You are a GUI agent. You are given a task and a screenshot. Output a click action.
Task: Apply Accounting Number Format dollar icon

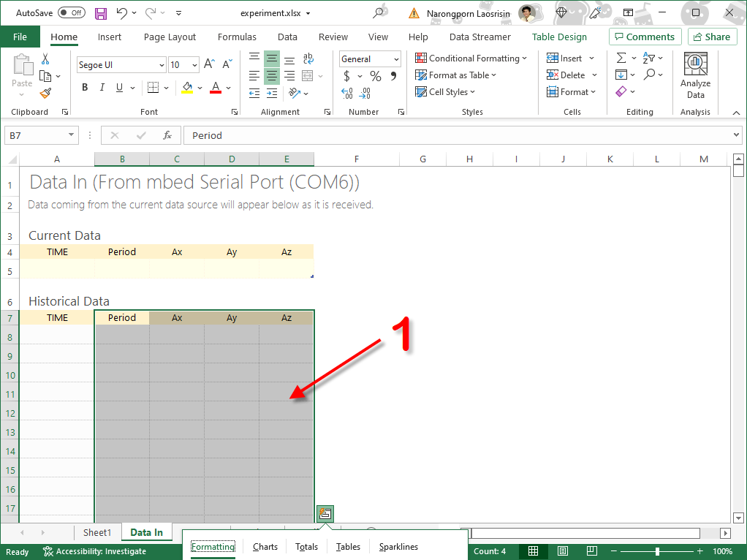point(346,76)
